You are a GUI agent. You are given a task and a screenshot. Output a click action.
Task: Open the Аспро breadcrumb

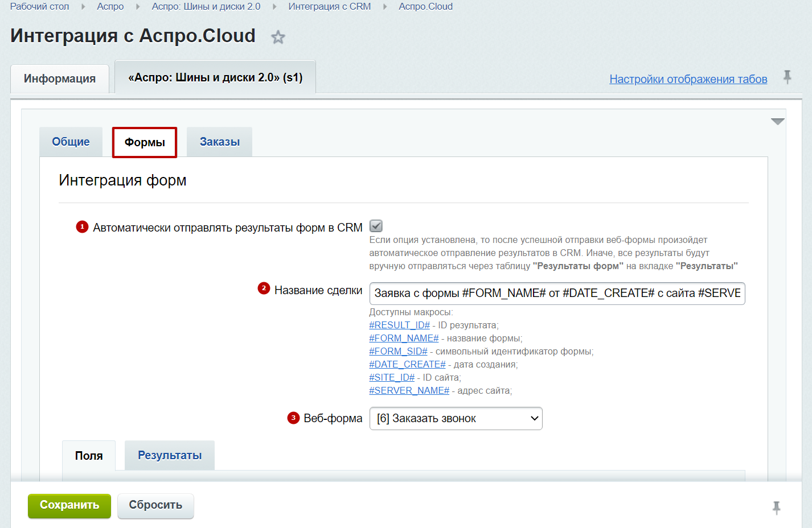110,6
